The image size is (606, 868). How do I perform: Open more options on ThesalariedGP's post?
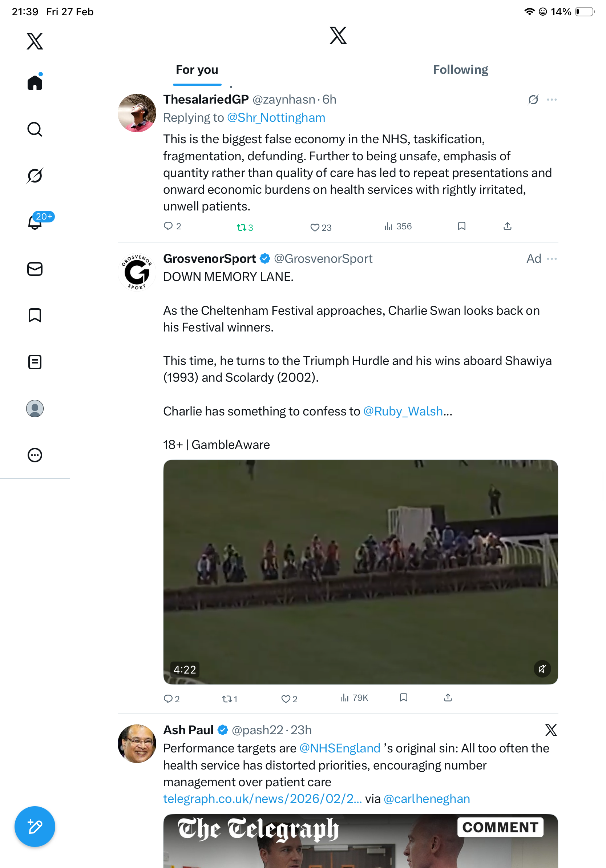point(552,100)
